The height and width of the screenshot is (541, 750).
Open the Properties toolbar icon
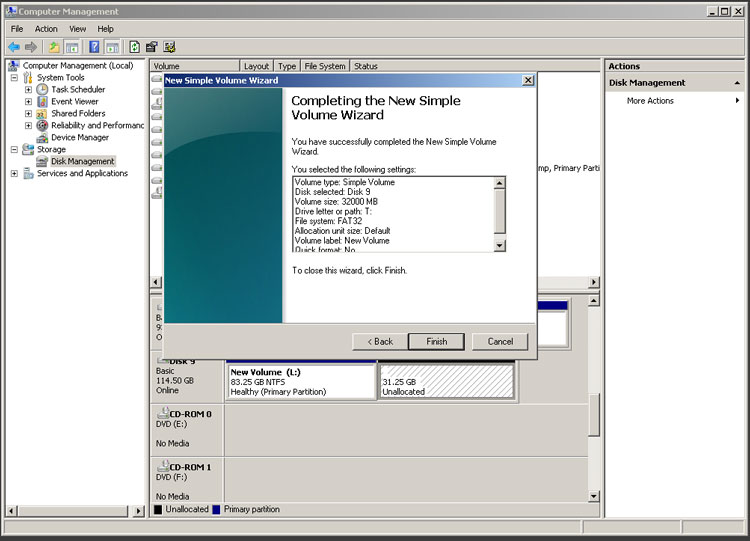[152, 47]
